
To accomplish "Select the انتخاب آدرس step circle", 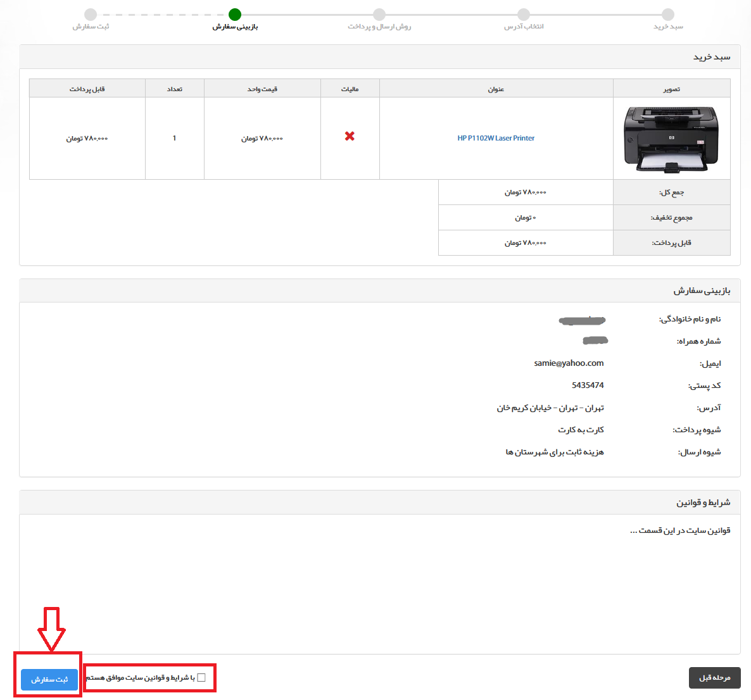I will [524, 15].
